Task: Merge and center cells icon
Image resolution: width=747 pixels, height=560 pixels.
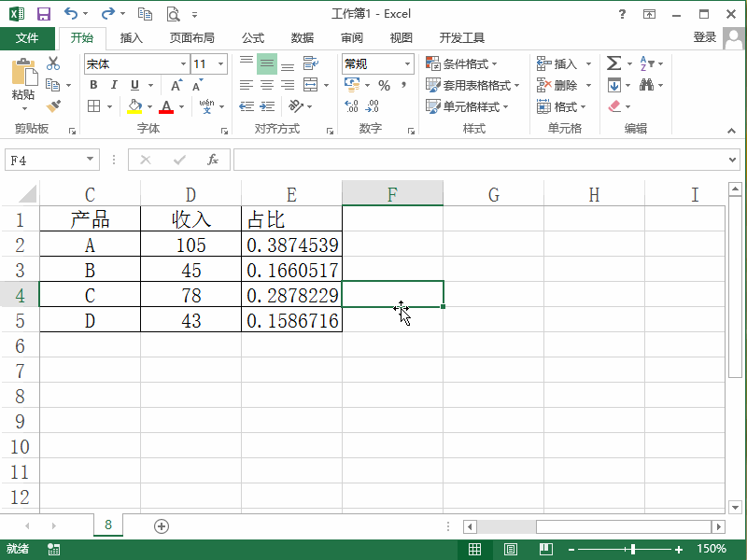Action: coord(311,85)
